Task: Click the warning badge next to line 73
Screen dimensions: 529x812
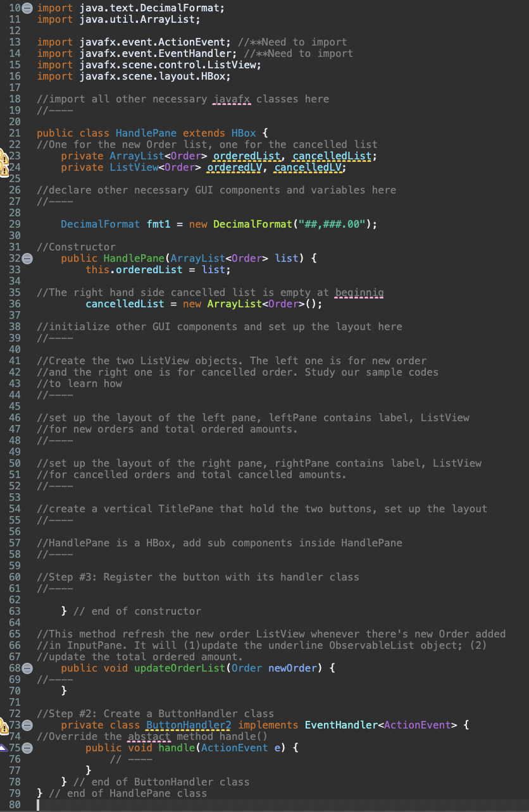Action: click(4, 728)
